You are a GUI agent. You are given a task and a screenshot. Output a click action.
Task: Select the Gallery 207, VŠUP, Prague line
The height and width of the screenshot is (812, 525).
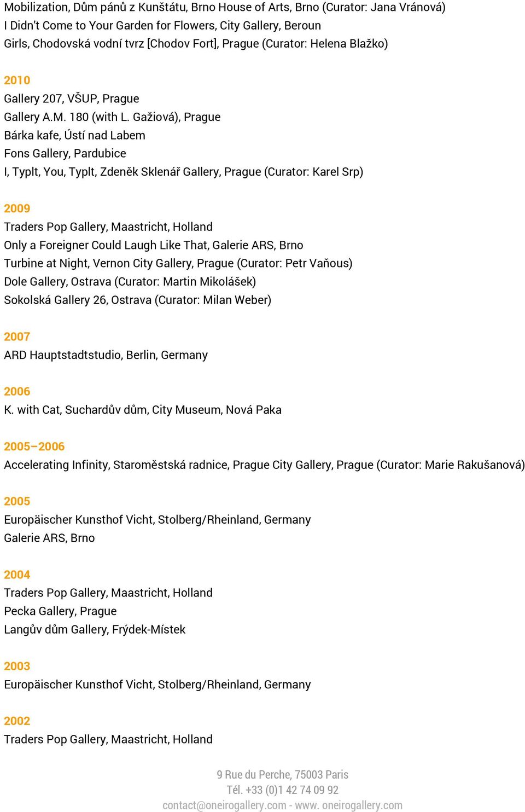72,98
